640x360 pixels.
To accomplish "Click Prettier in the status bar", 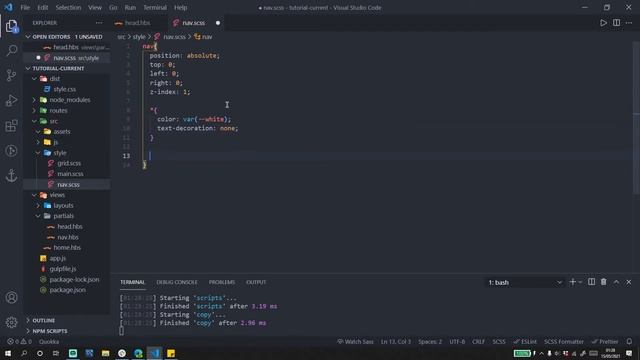I will pos(605,342).
